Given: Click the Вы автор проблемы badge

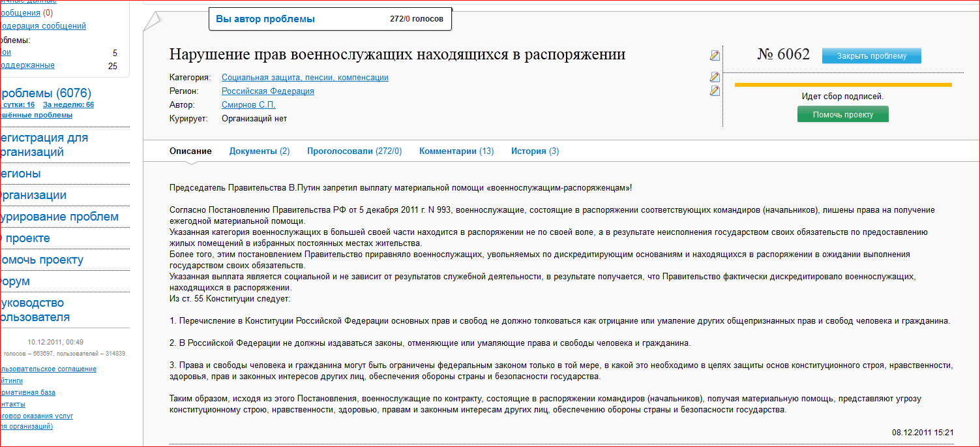Looking at the screenshot, I should [x=265, y=19].
